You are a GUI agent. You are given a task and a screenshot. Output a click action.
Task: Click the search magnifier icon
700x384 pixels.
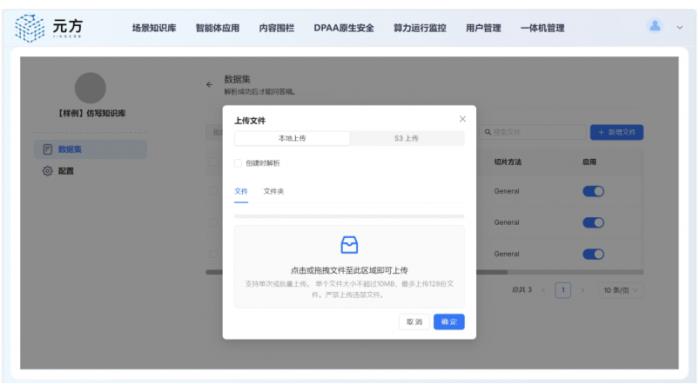click(x=488, y=132)
